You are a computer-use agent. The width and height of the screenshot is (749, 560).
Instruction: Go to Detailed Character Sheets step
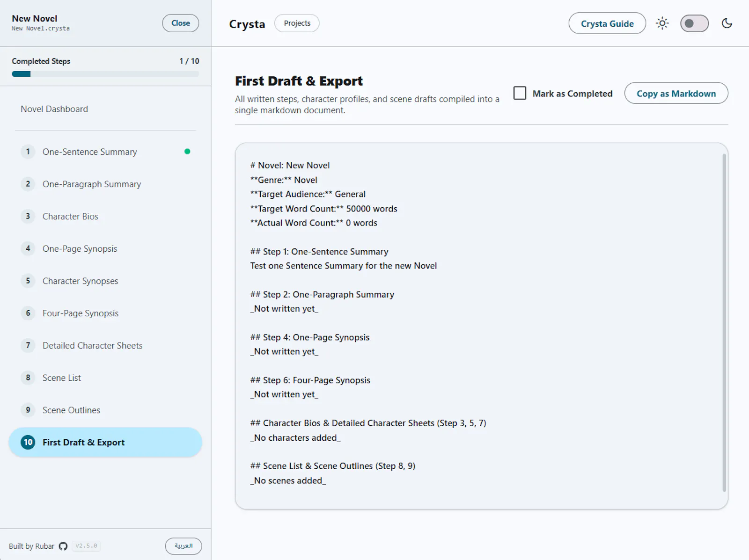pos(105,345)
